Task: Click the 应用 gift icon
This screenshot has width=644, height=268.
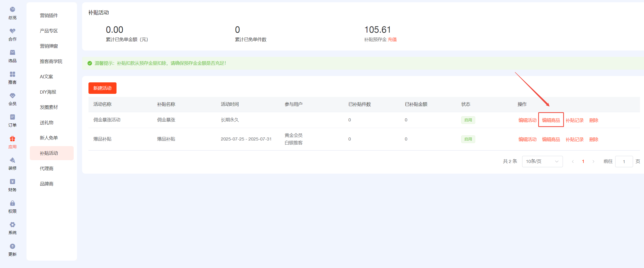Action: 12,139
